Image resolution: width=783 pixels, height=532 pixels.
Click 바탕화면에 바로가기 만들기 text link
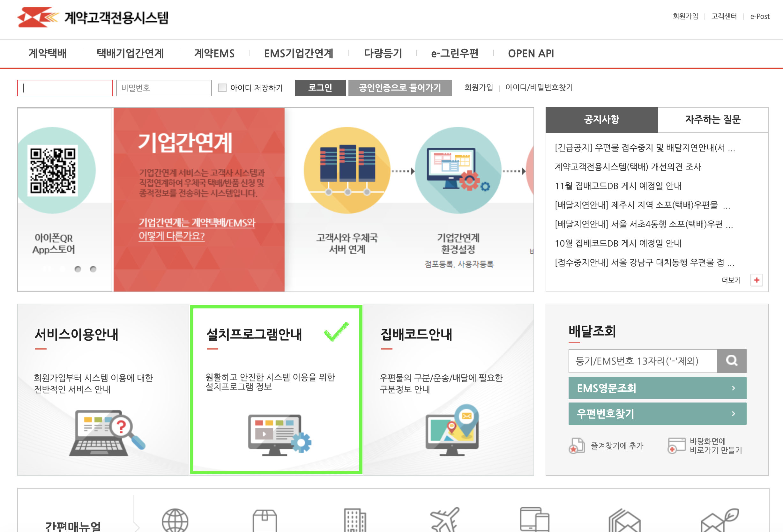click(x=716, y=446)
